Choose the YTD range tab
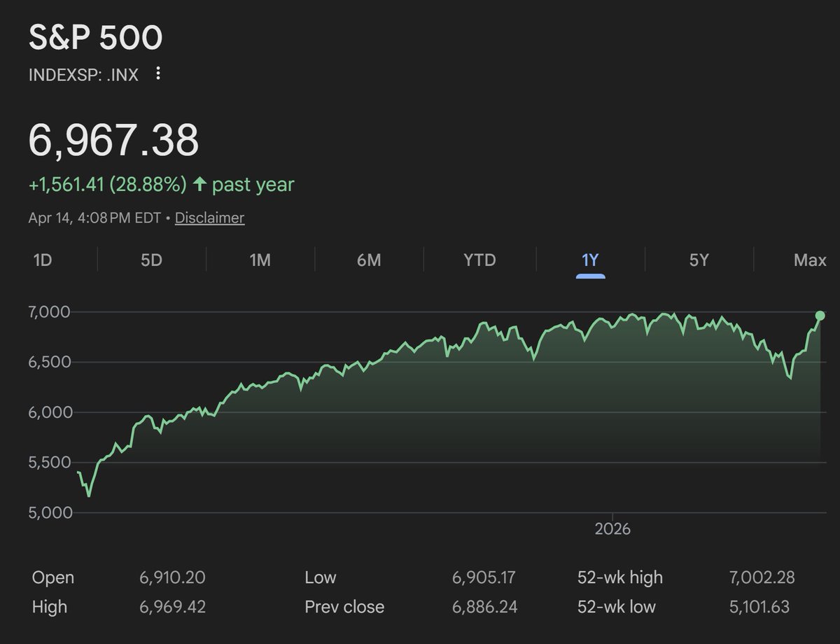 pyautogui.click(x=479, y=260)
